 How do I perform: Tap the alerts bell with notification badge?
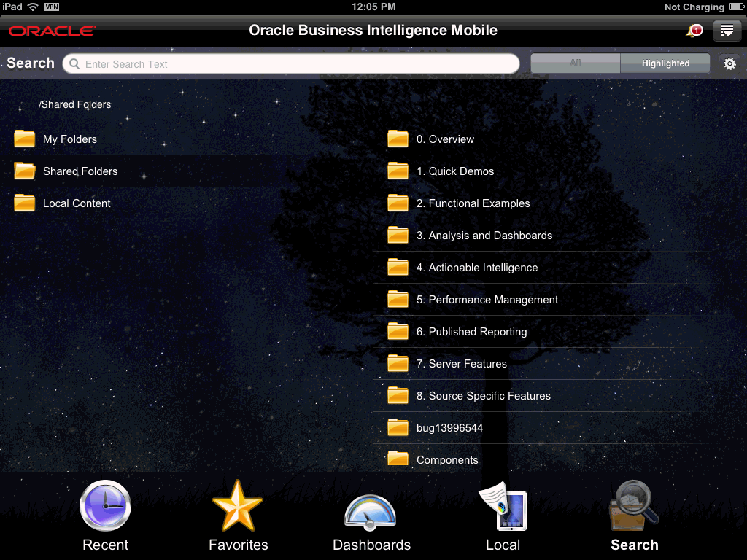click(x=692, y=31)
